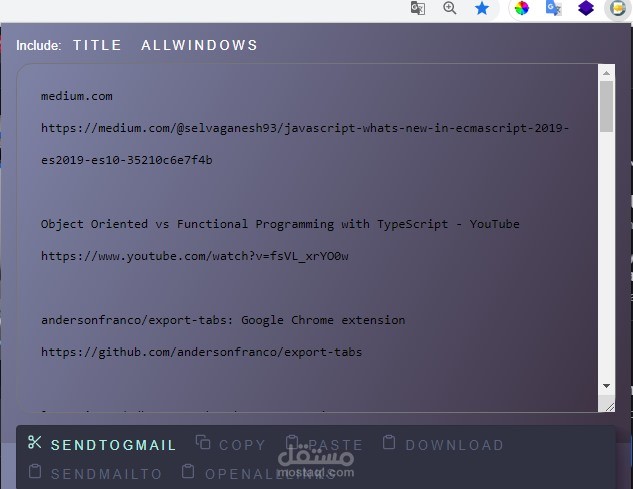Click the zoom magnifier icon in address bar

click(449, 8)
